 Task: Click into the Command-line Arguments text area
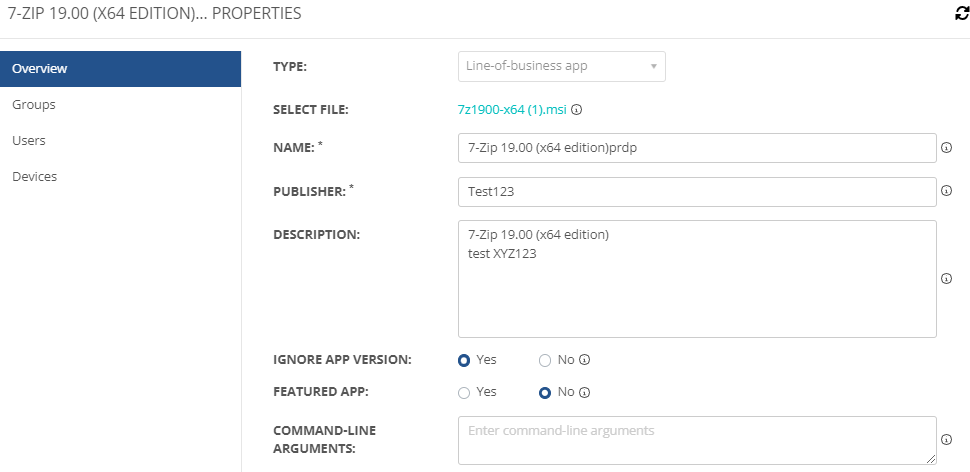click(696, 440)
